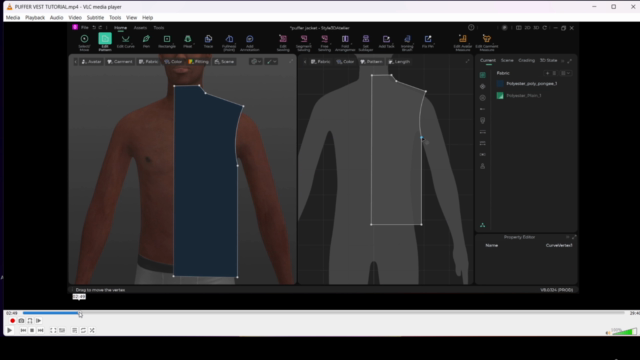640x360 pixels.
Task: Toggle VLC random shuffle
Action: coord(92,330)
